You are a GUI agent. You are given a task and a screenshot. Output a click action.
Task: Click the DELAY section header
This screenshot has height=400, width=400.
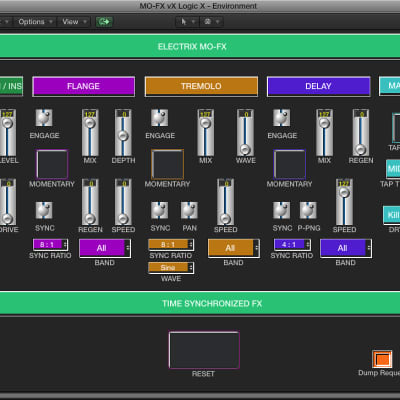pos(319,86)
